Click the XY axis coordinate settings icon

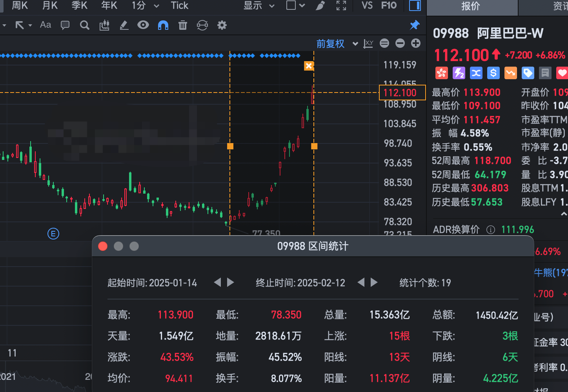pos(368,44)
